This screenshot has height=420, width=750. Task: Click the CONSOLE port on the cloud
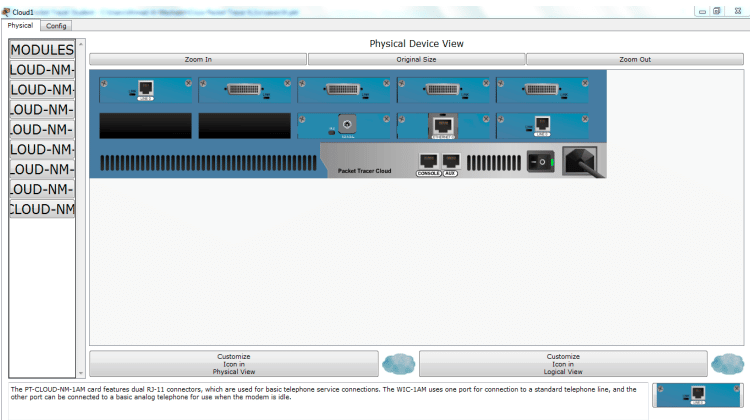[x=428, y=161]
